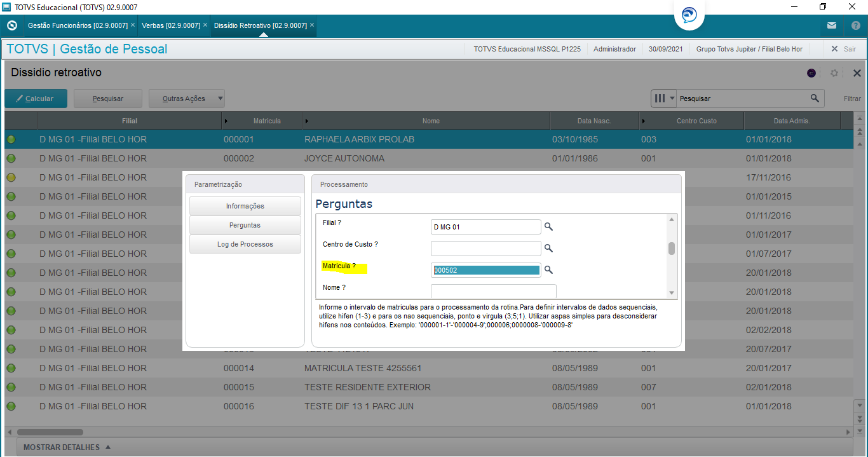Screen dimensions: 868x457
Task: Open the Filial lookup magnifier
Action: click(x=548, y=227)
